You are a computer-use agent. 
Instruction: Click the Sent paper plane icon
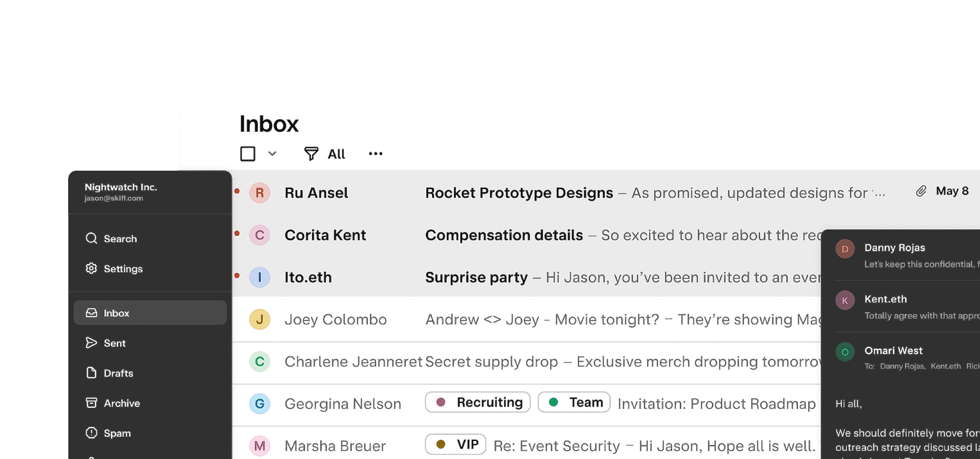(x=91, y=343)
